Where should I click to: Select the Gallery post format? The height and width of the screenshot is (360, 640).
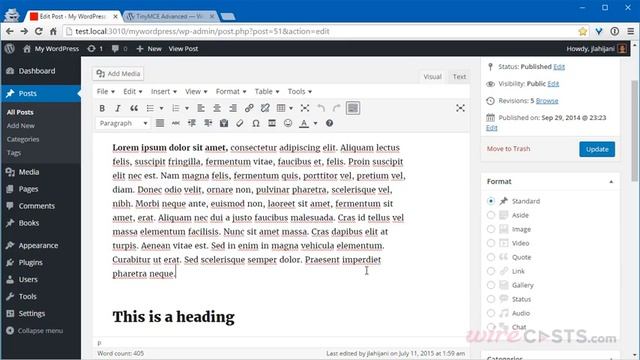click(491, 285)
